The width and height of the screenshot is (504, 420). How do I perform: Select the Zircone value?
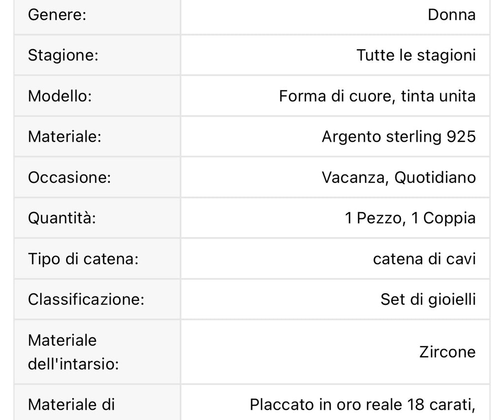pos(447,352)
